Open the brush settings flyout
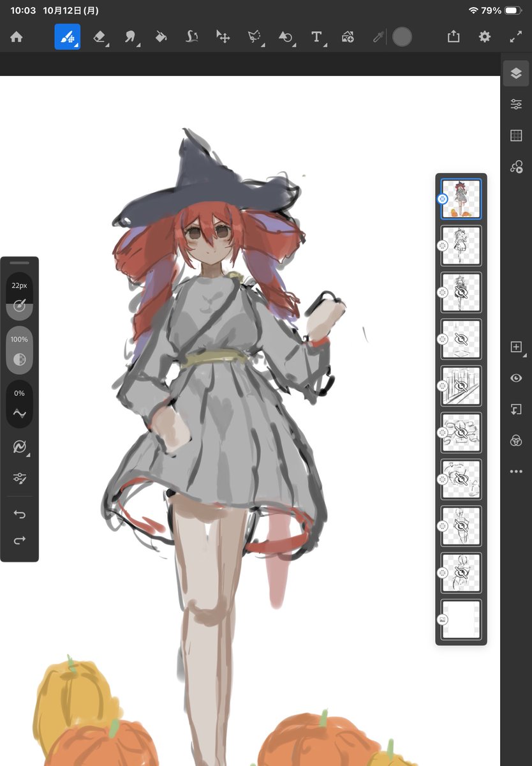 tap(20, 447)
